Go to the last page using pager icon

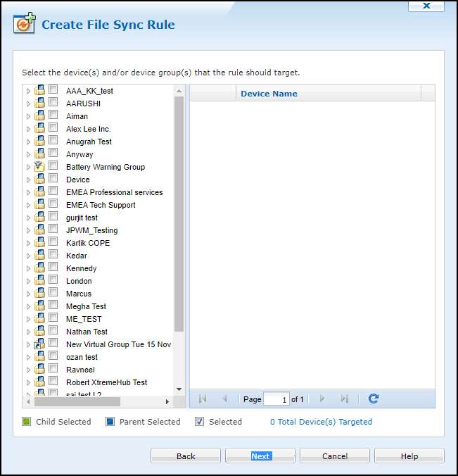(x=344, y=399)
